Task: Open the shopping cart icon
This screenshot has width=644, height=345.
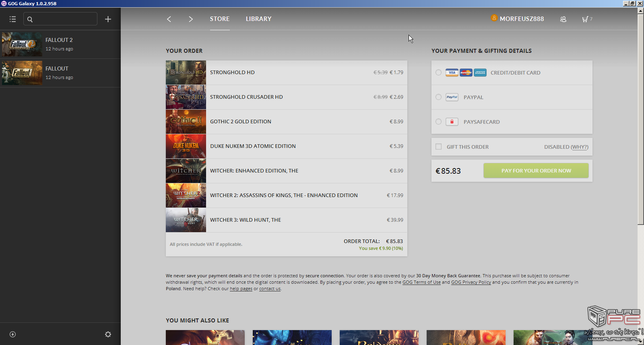Action: pos(585,19)
